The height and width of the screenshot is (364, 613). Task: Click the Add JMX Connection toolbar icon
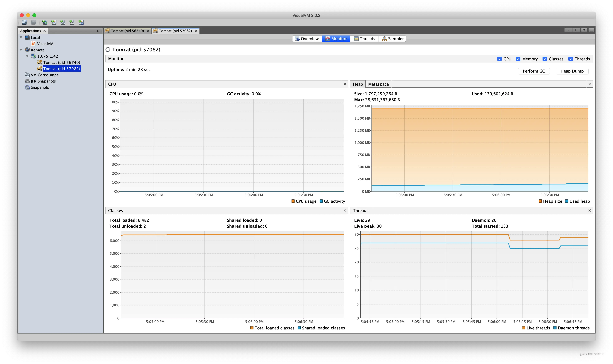54,22
